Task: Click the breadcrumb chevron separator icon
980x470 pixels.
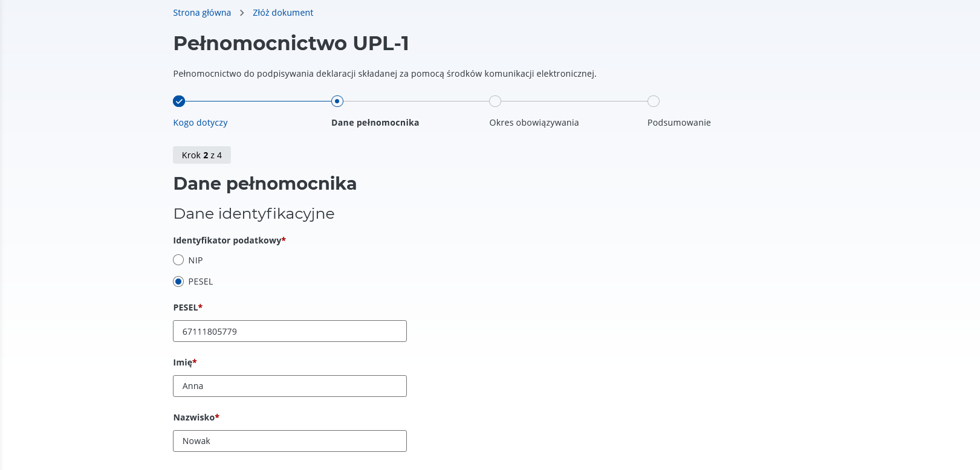Action: (242, 13)
